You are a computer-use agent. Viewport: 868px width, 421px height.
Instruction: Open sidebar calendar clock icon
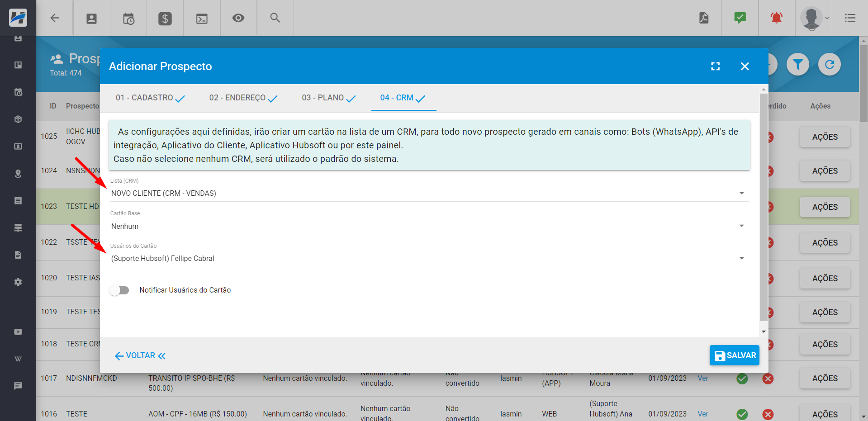coord(18,92)
